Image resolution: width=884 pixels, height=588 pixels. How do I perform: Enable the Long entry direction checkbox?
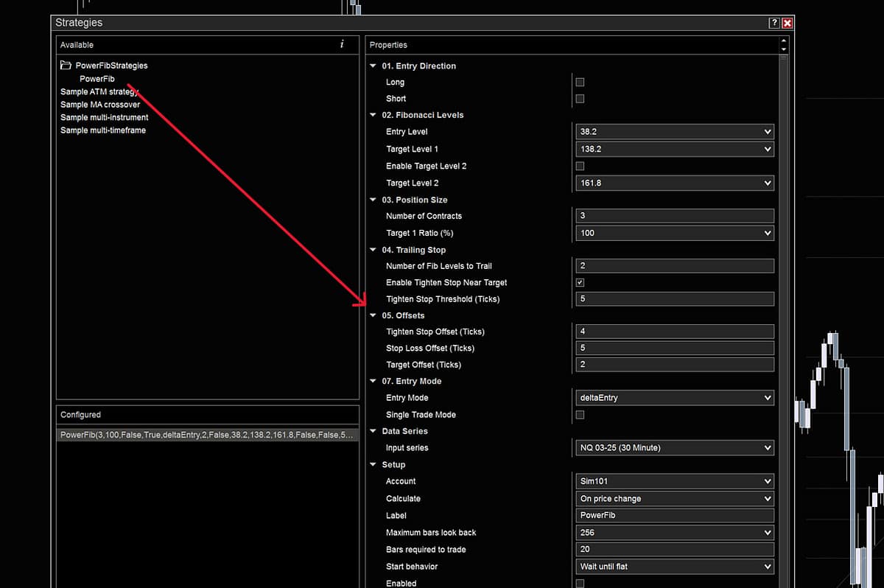coord(580,83)
